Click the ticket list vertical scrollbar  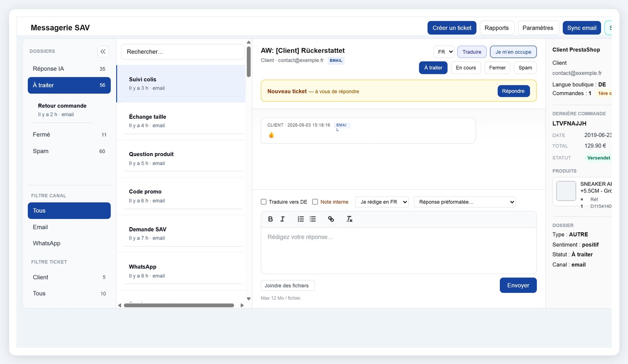(249, 61)
